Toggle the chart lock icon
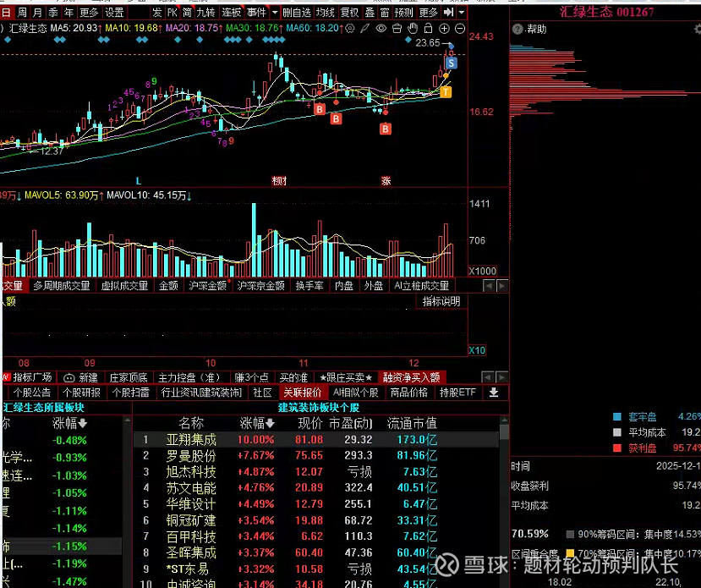The image size is (701, 588). [x=428, y=29]
